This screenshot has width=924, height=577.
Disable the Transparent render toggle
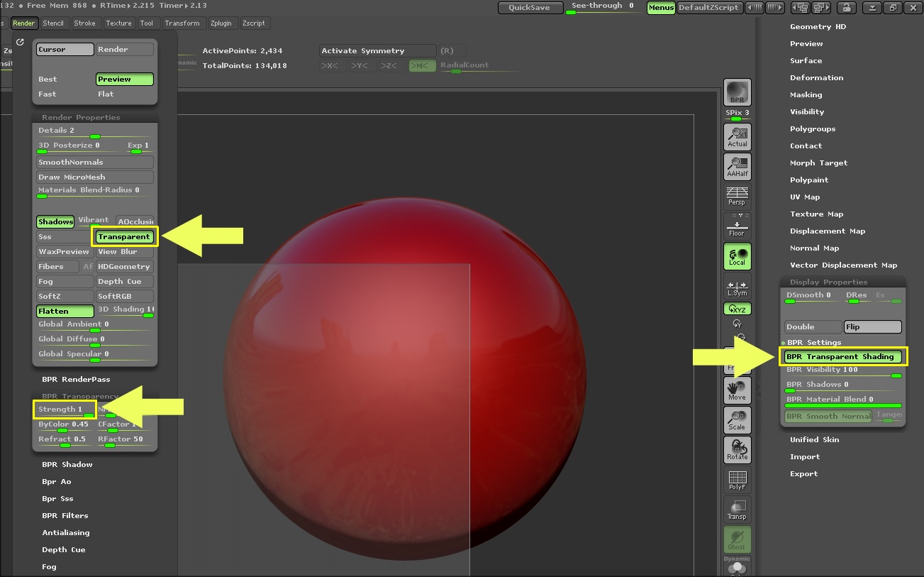tap(124, 236)
